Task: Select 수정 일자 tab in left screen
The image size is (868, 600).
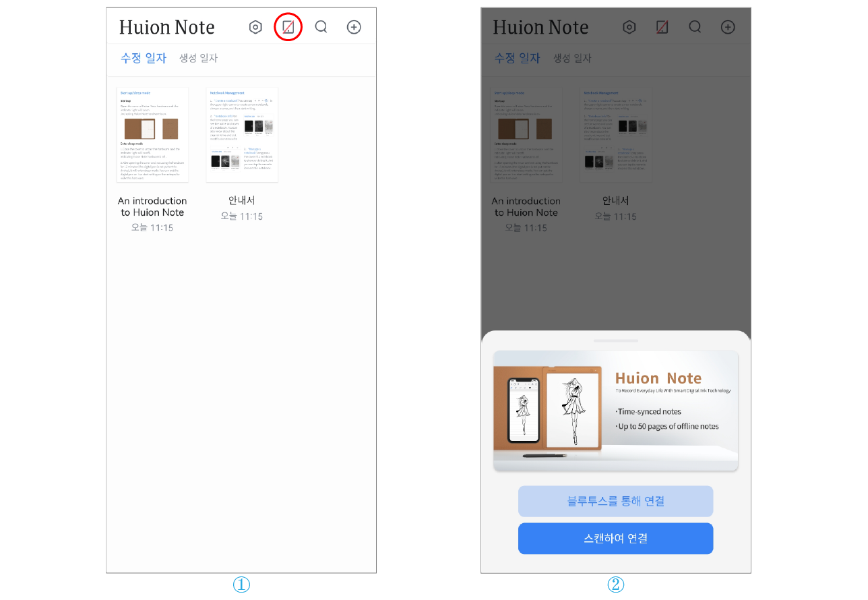Action: 144,59
